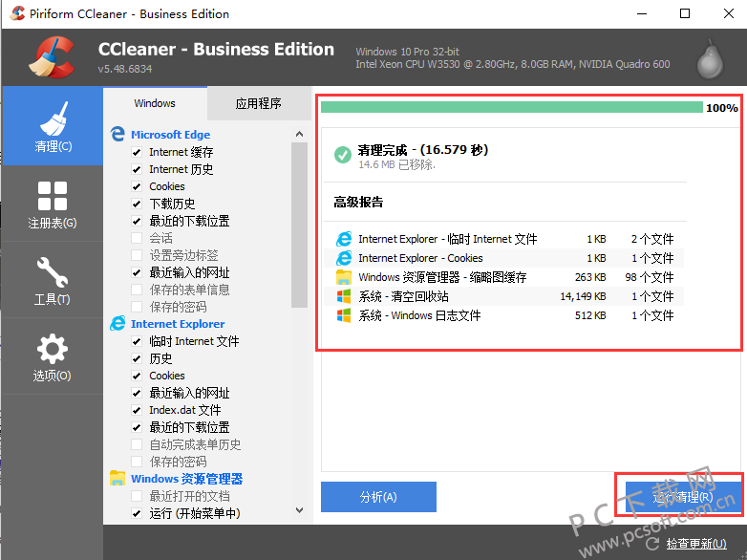Select the 系统 - Windows 日志文件 result row

point(504,315)
